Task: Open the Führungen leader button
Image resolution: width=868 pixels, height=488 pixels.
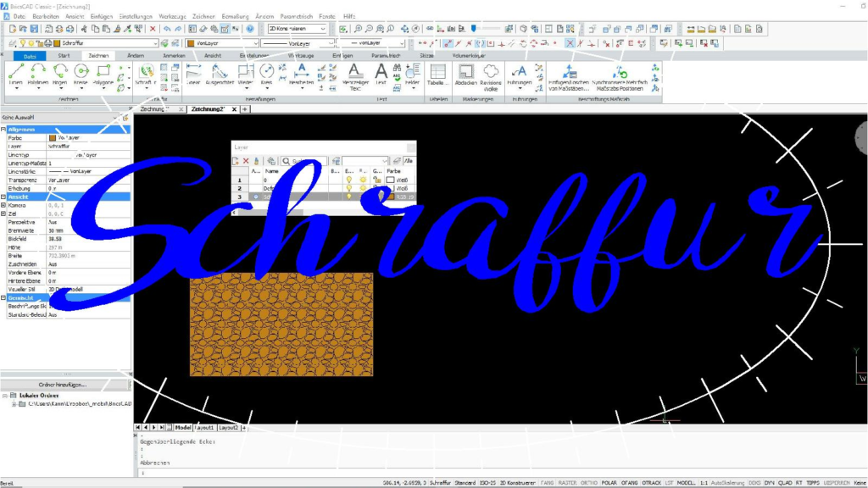Action: (520, 76)
